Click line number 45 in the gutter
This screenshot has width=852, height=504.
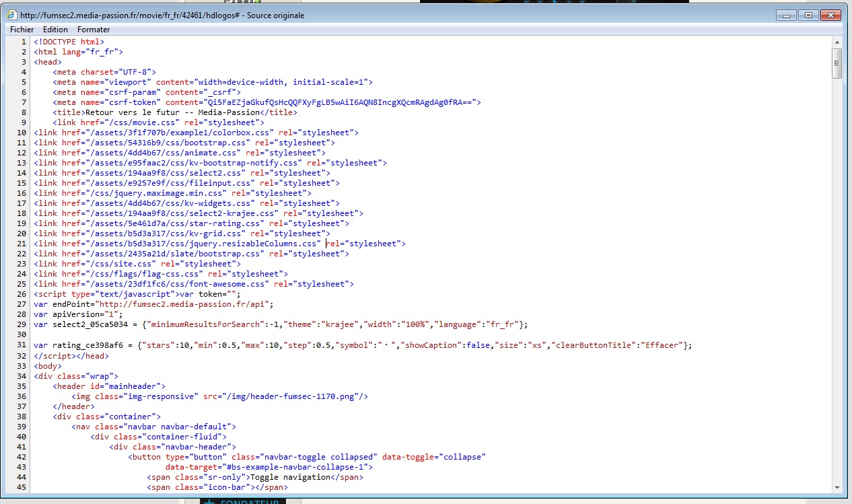pyautogui.click(x=22, y=487)
